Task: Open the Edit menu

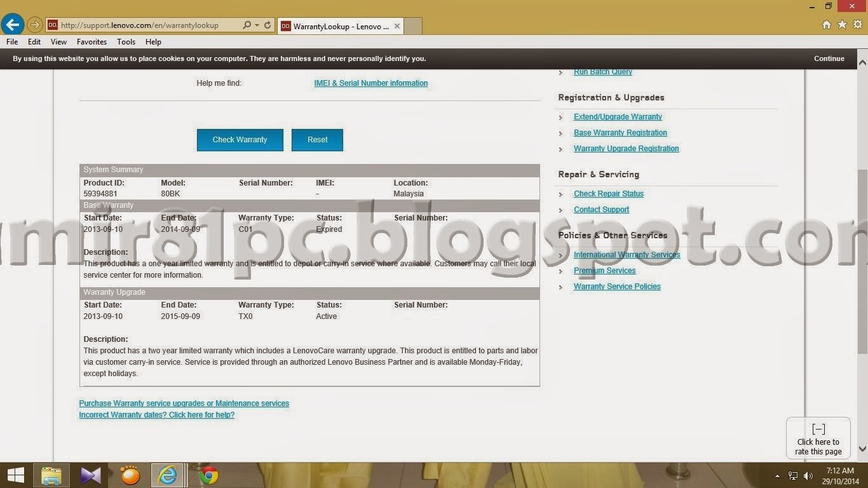Action: click(x=34, y=42)
